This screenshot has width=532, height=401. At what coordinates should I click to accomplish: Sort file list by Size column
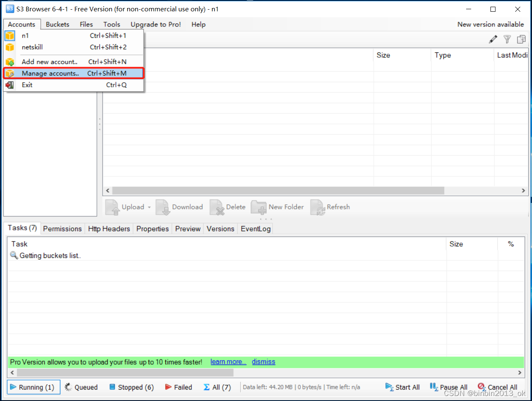402,55
